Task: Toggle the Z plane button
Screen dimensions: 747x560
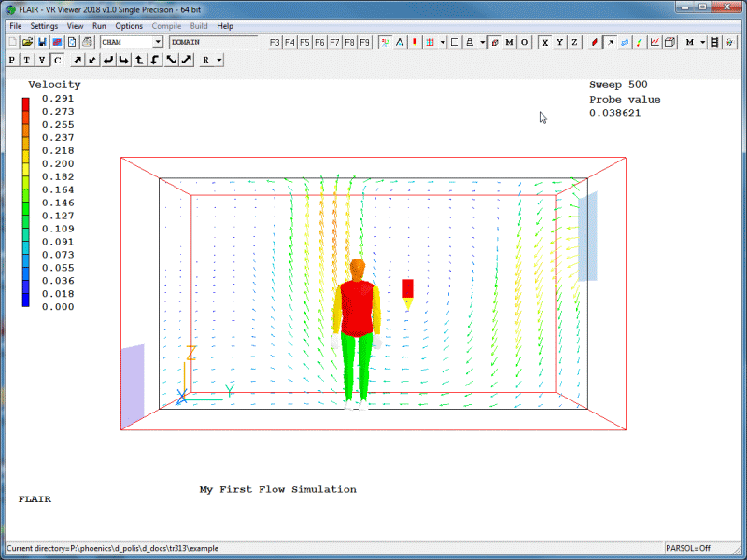Action: pos(574,42)
